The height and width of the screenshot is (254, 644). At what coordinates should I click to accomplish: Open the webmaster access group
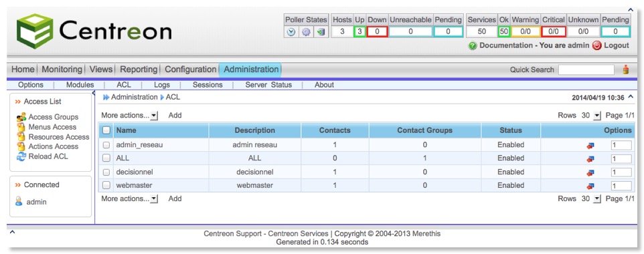click(x=134, y=185)
